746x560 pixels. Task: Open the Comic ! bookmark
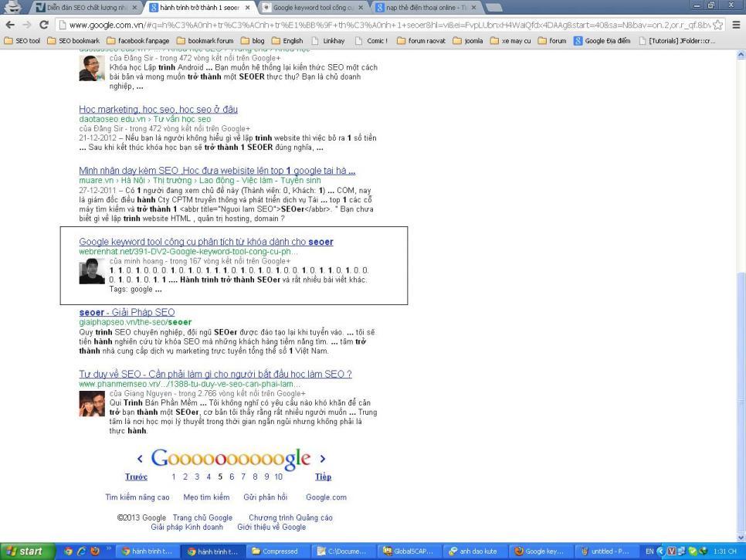click(x=371, y=41)
